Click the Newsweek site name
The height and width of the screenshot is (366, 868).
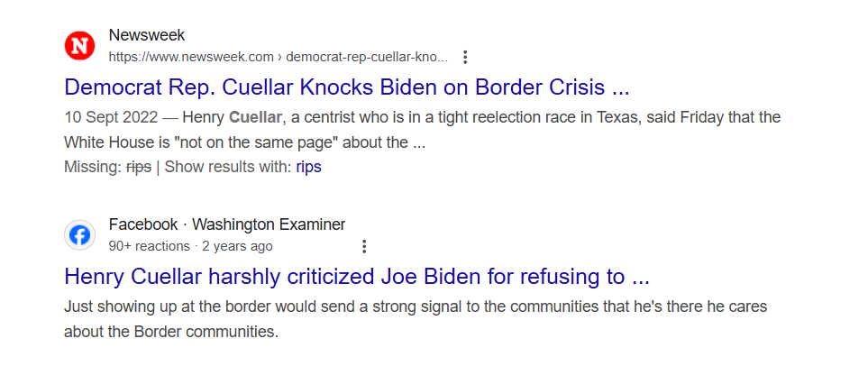point(147,35)
